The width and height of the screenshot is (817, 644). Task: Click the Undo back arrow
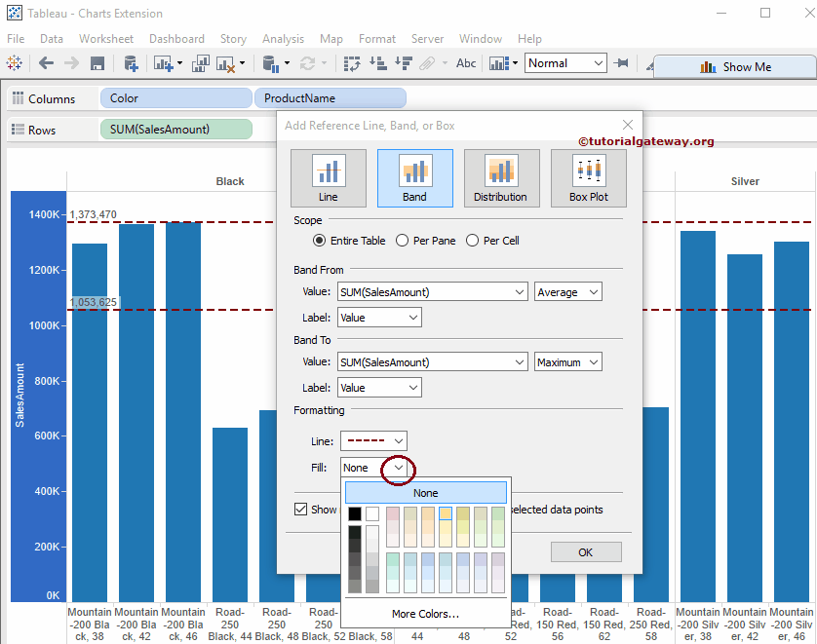tap(46, 63)
